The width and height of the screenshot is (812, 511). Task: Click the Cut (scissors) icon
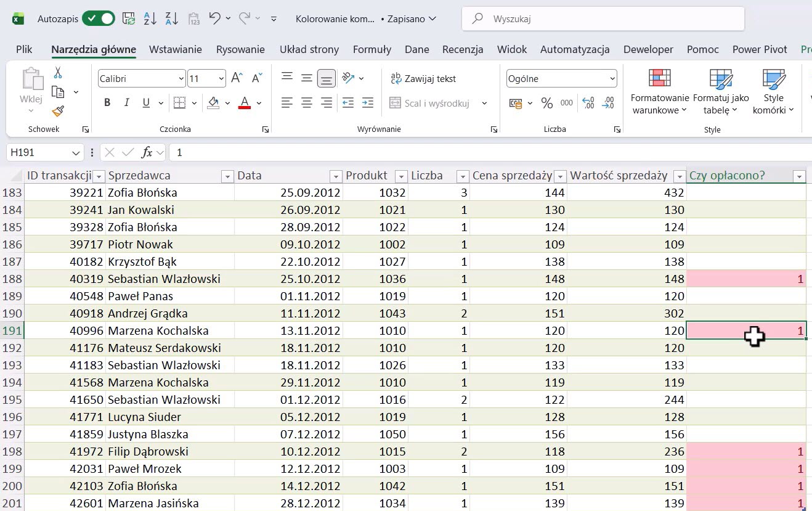click(x=58, y=73)
